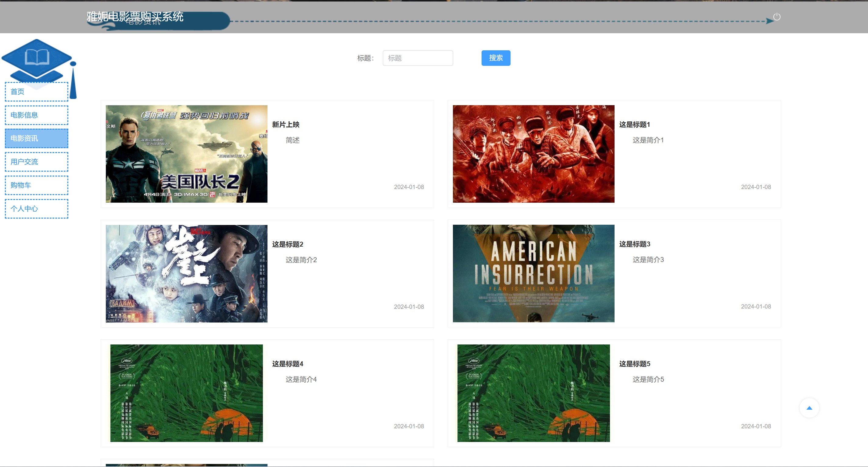
Task: Click the power logout icon
Action: [776, 17]
